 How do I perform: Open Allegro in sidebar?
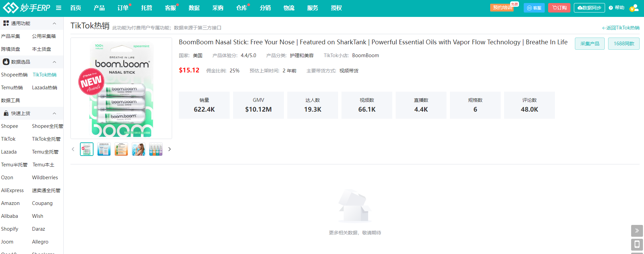click(x=40, y=242)
